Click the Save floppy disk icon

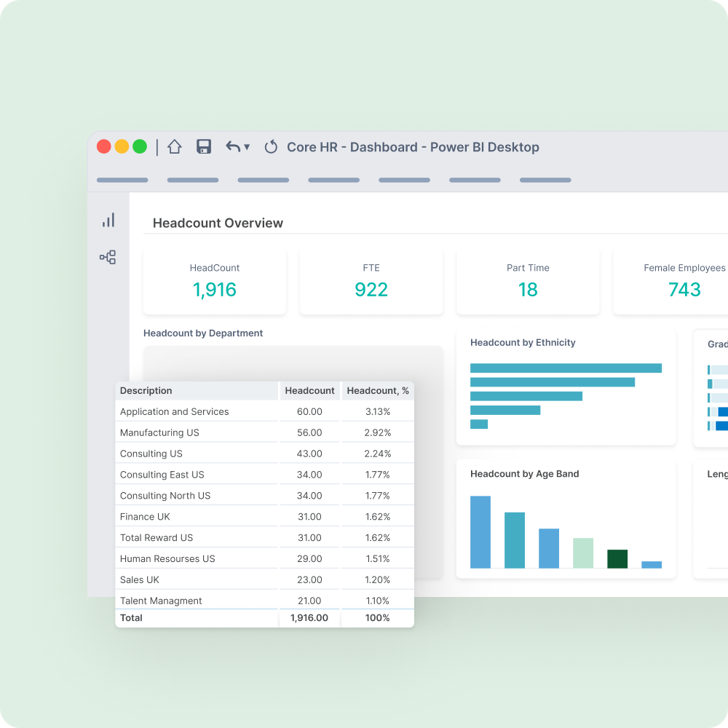click(x=204, y=147)
